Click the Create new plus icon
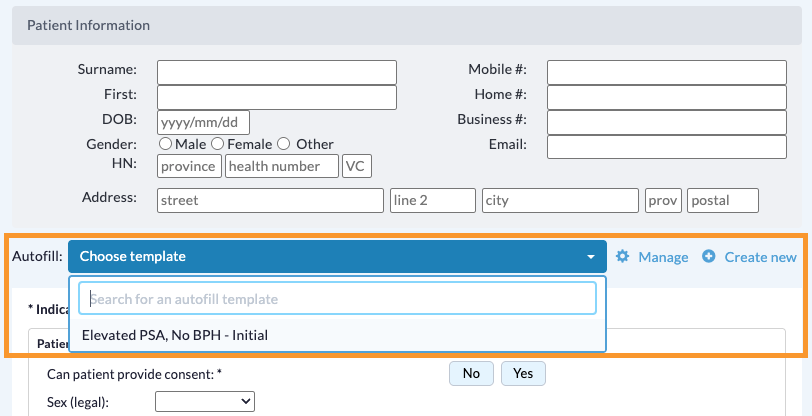Screen dimensions: 812x416 tap(708, 256)
